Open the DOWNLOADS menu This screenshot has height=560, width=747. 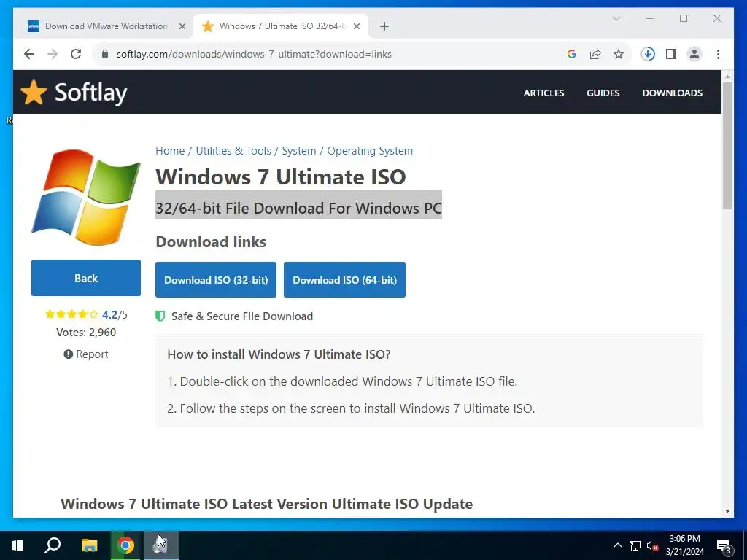pos(672,93)
